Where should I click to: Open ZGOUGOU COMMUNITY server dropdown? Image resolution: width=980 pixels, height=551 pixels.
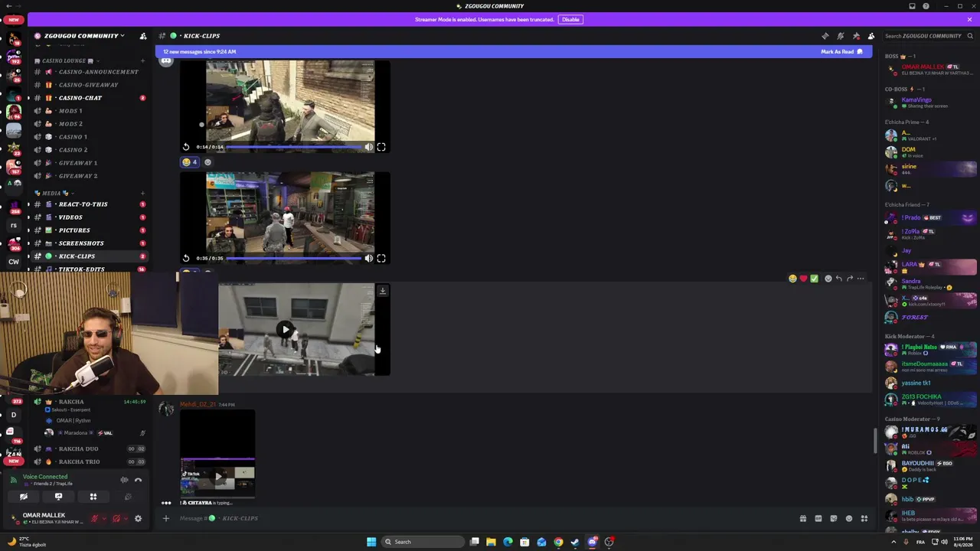(x=84, y=36)
